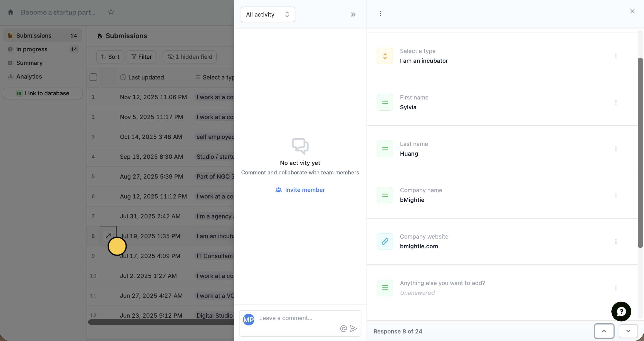This screenshot has width=644, height=341.
Task: Click the @ mention icon in comment box
Action: (x=343, y=328)
